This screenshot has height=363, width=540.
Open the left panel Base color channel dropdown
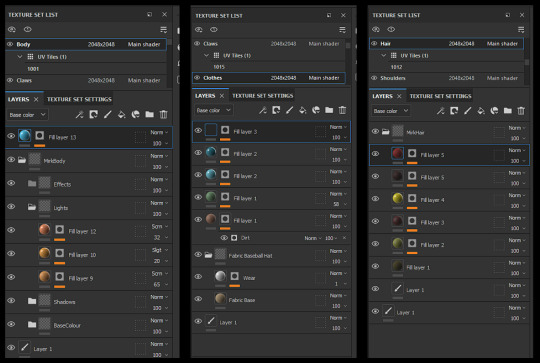[27, 115]
